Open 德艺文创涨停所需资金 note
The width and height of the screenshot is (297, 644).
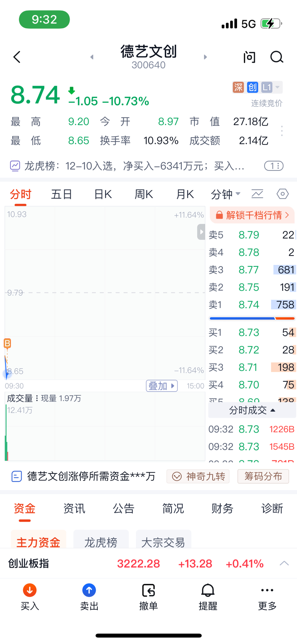click(91, 476)
